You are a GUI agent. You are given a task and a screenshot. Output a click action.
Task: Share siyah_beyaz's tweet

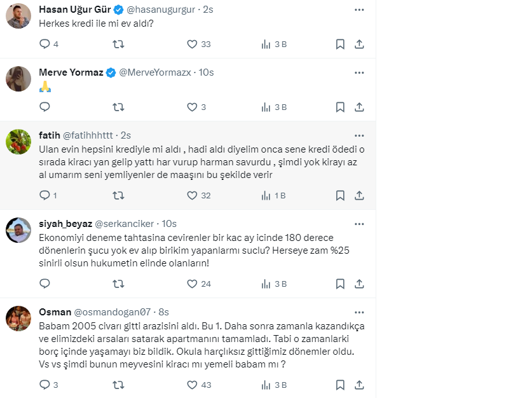[359, 284]
